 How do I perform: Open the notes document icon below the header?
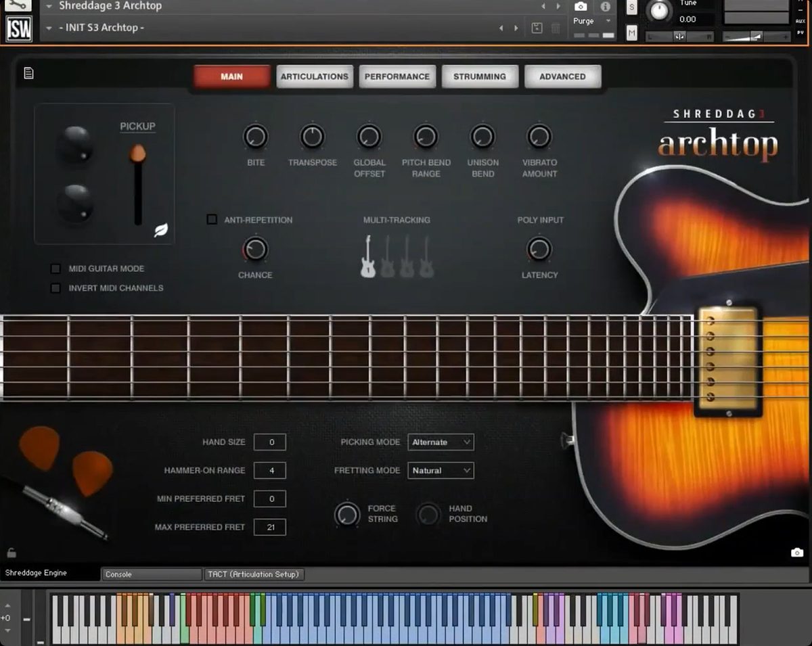click(28, 73)
